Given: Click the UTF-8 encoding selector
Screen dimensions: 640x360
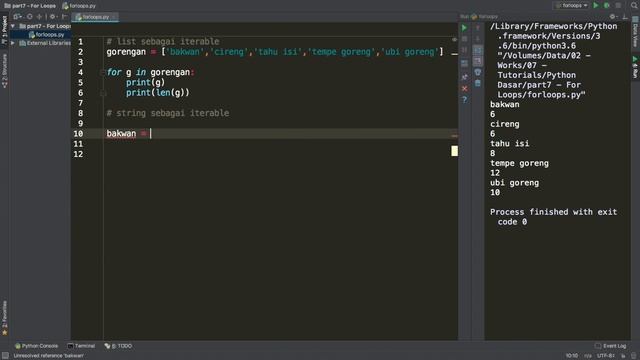Looking at the screenshot, I should pos(606,356).
